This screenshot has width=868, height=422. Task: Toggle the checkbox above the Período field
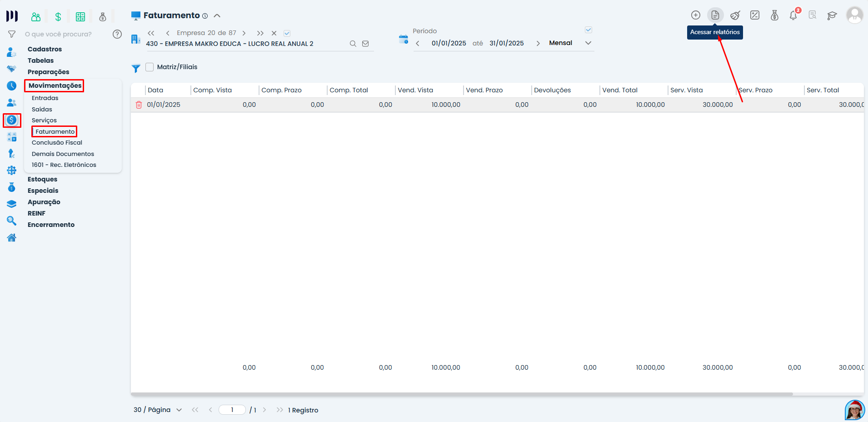click(x=589, y=30)
